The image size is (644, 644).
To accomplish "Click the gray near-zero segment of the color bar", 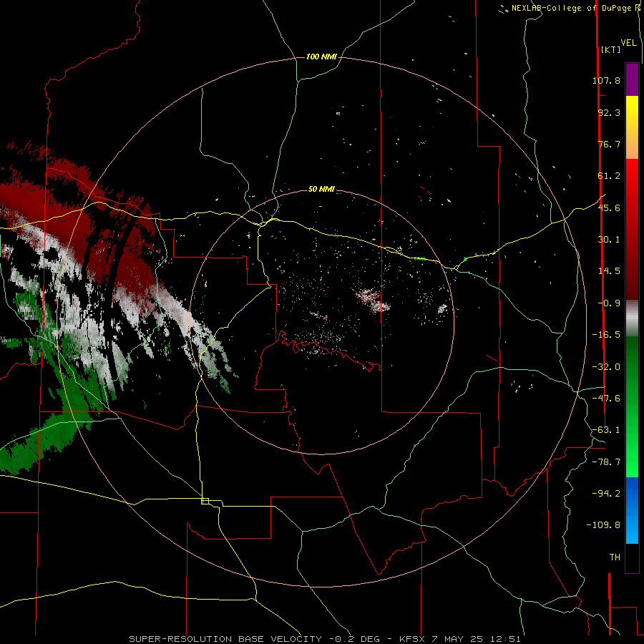I will [632, 318].
